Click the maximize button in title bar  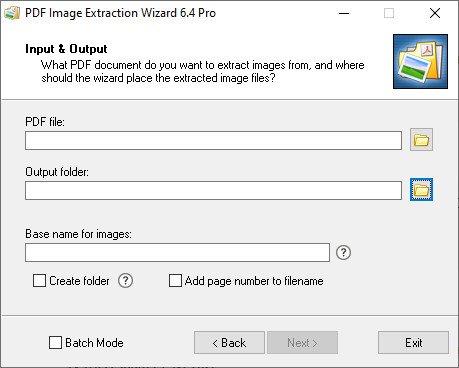coord(389,13)
